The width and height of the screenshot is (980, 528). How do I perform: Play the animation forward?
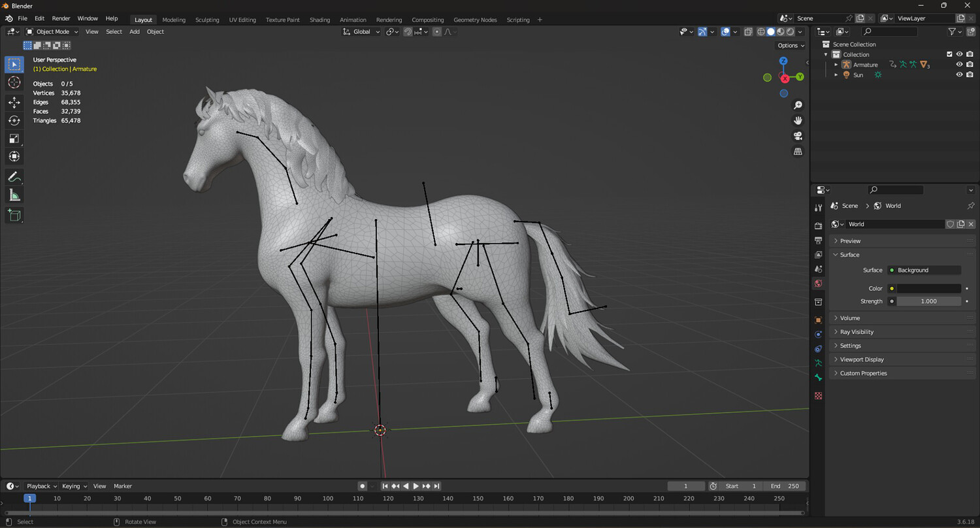tap(416, 486)
